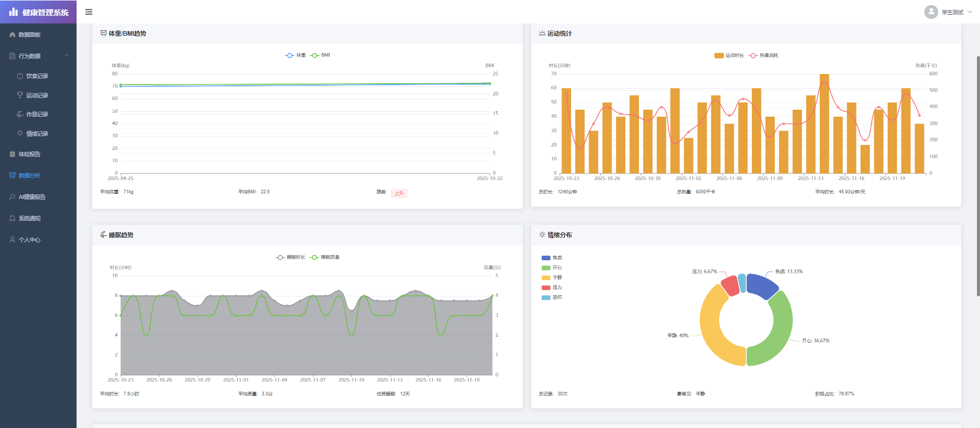This screenshot has width=980, height=428.
Task: Click the sun icon before the 情绪分布 title
Action: pyautogui.click(x=542, y=235)
